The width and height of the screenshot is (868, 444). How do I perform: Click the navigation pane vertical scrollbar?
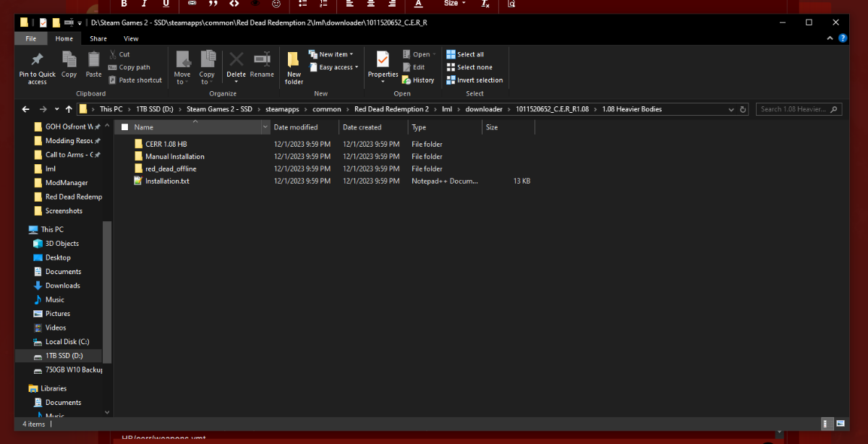107,289
